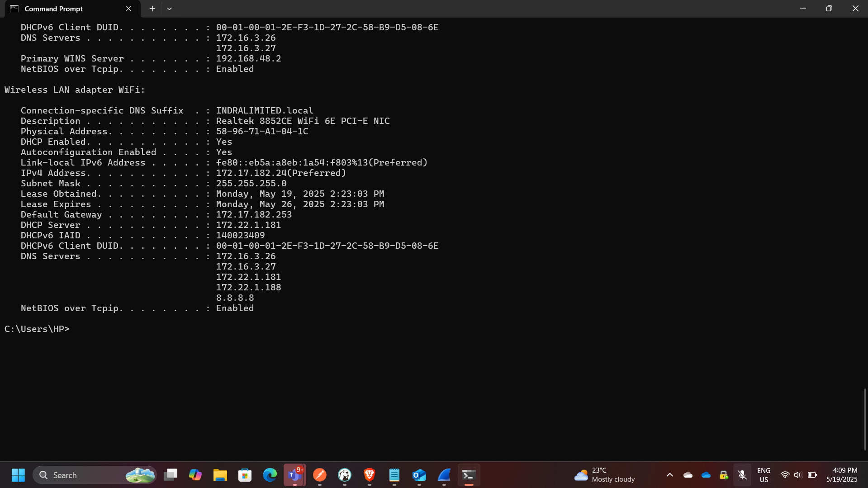
Task: Launch Copilot from the taskbar
Action: coord(195,475)
